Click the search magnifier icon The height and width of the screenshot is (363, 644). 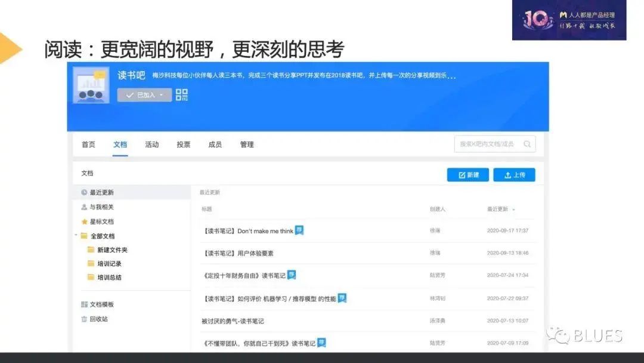[527, 144]
